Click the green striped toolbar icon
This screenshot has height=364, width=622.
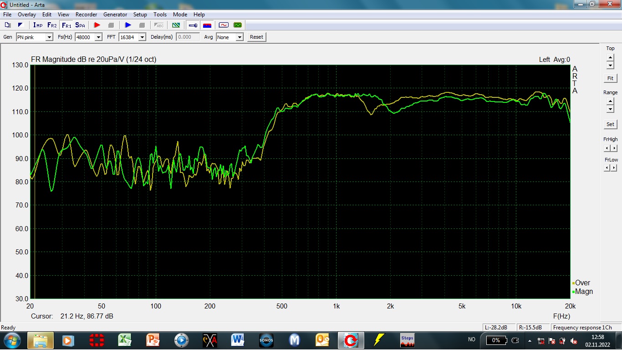(176, 25)
